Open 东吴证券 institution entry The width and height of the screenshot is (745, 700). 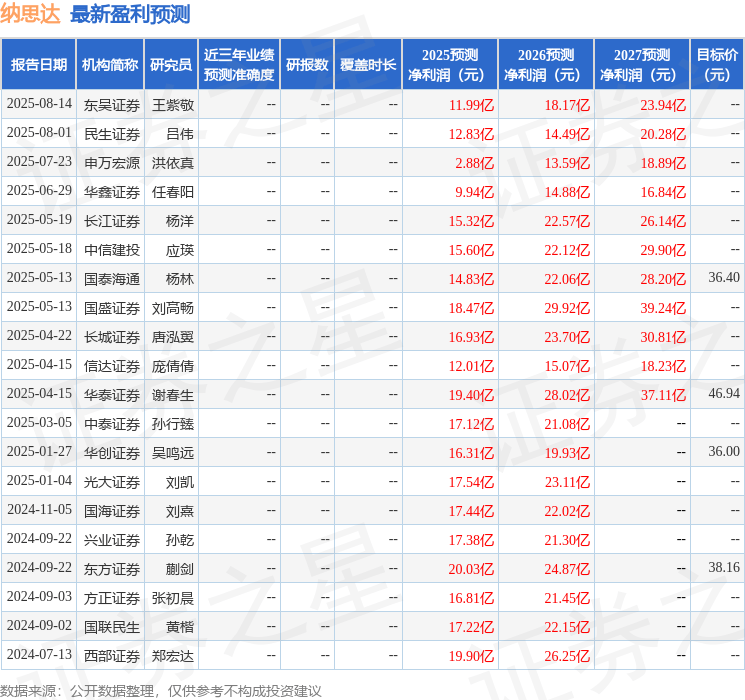tap(111, 105)
